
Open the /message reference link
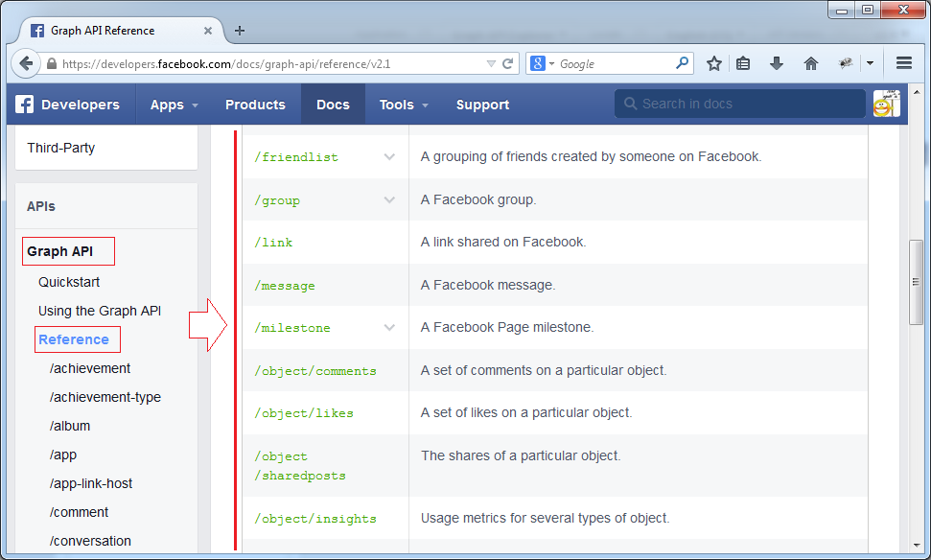pyautogui.click(x=285, y=286)
